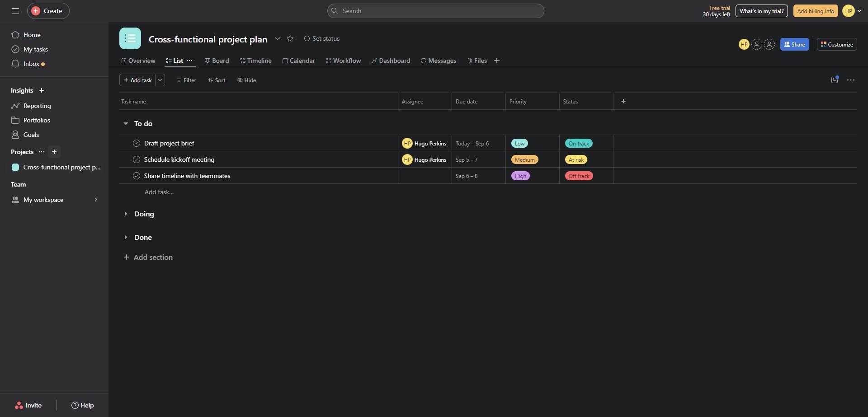Switch to the Timeline tab
Viewport: 868px width, 417px height.
pyautogui.click(x=256, y=61)
